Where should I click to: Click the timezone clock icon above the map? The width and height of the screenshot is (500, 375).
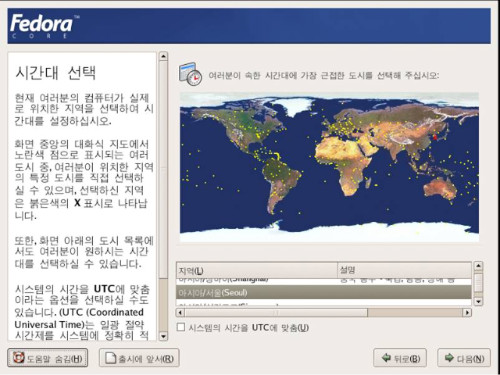click(x=190, y=74)
